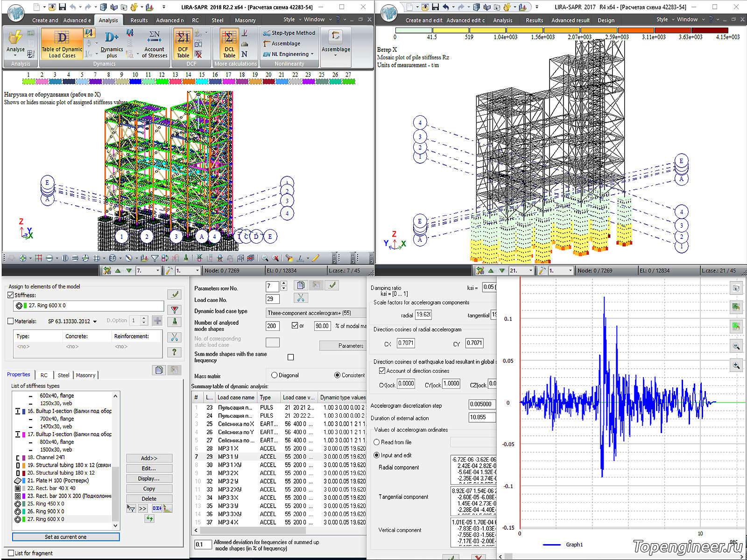The height and width of the screenshot is (560, 747).
Task: Click the Set as current one button
Action: pyautogui.click(x=66, y=537)
